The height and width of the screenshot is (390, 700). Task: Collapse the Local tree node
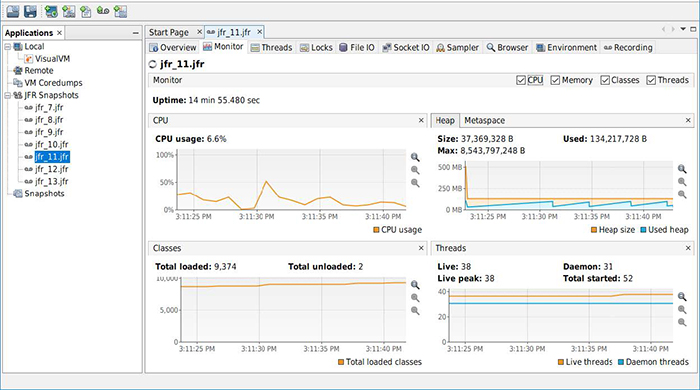[8, 46]
